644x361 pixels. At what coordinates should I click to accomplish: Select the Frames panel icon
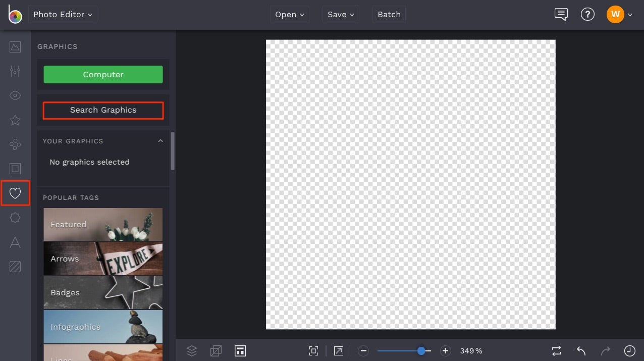click(x=15, y=169)
